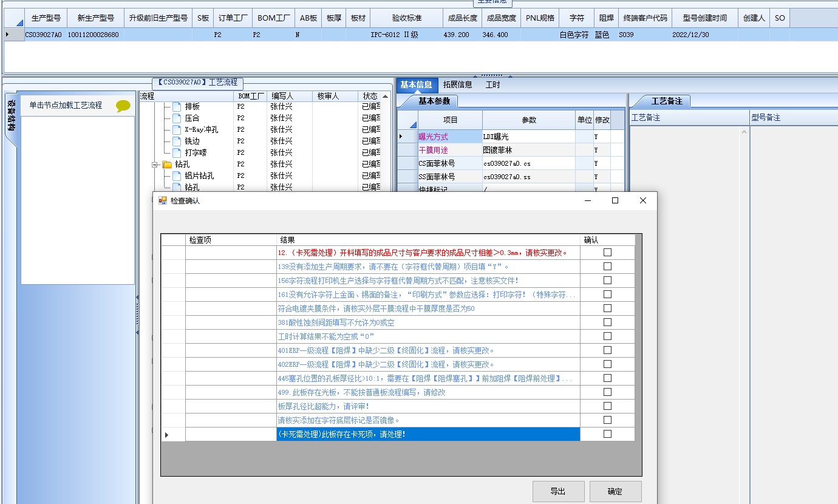Check the confirm box for item 12 开料填写
Screen dimensions: 838x504
607,253
